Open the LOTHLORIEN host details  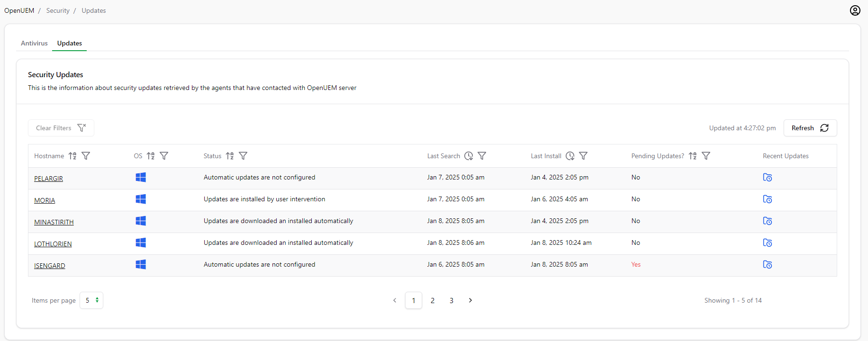point(53,244)
